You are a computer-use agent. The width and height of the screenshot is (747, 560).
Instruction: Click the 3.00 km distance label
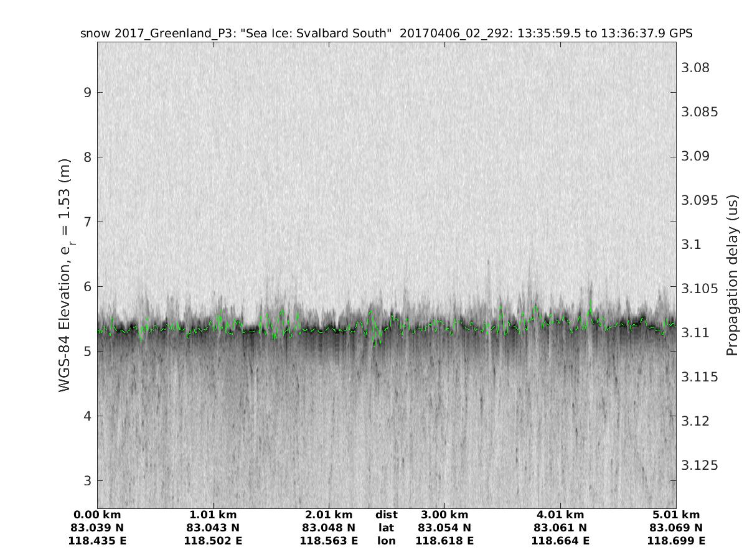click(444, 515)
